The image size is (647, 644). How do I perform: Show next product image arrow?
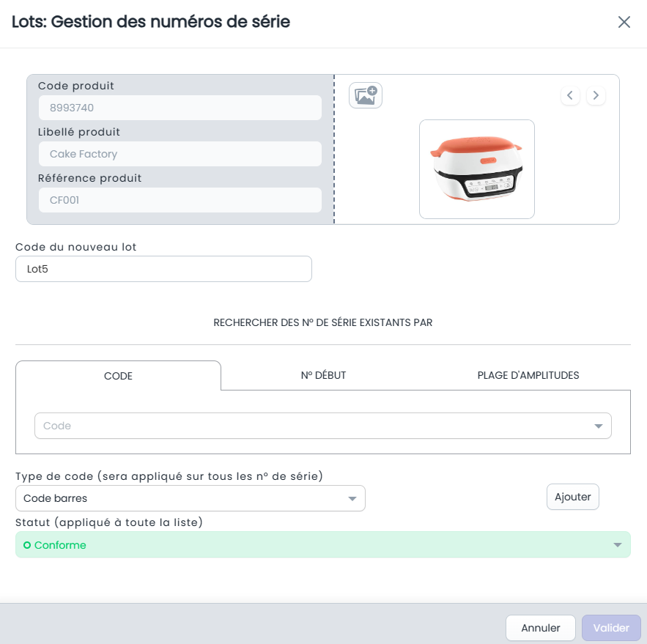tap(596, 95)
